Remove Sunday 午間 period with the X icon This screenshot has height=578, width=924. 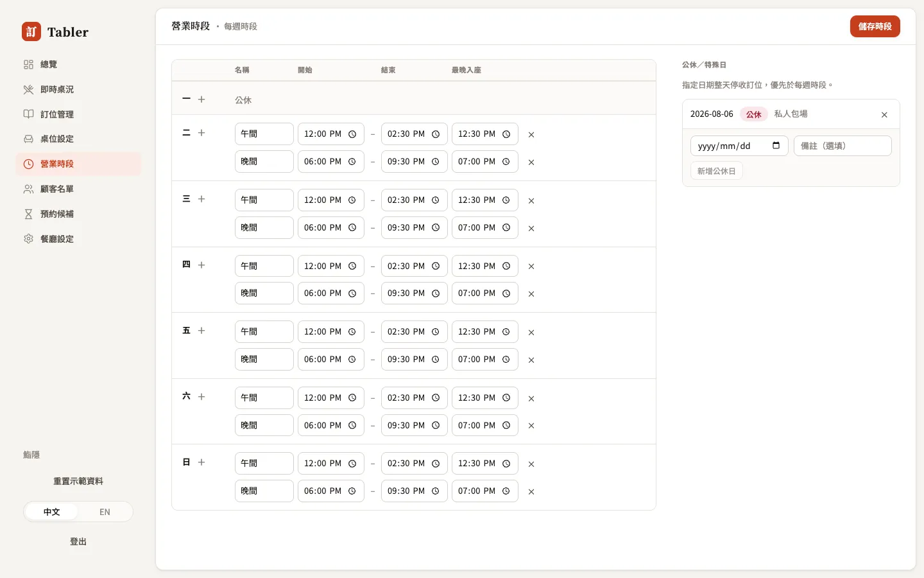531,464
